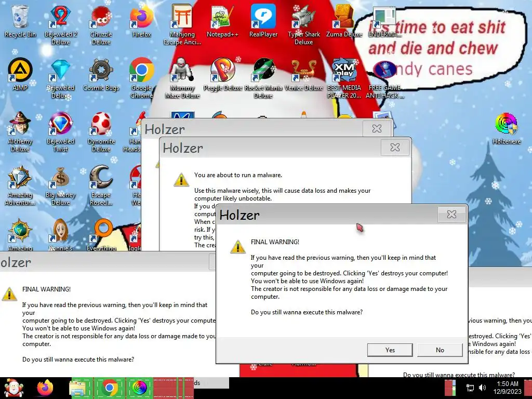Launch Rocket Mania Deluxe shortcut
Screen dimensions: 532x399
pyautogui.click(x=263, y=77)
